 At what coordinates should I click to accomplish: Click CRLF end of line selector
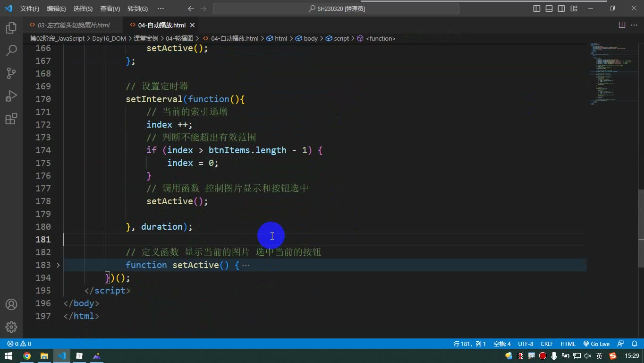point(547,344)
